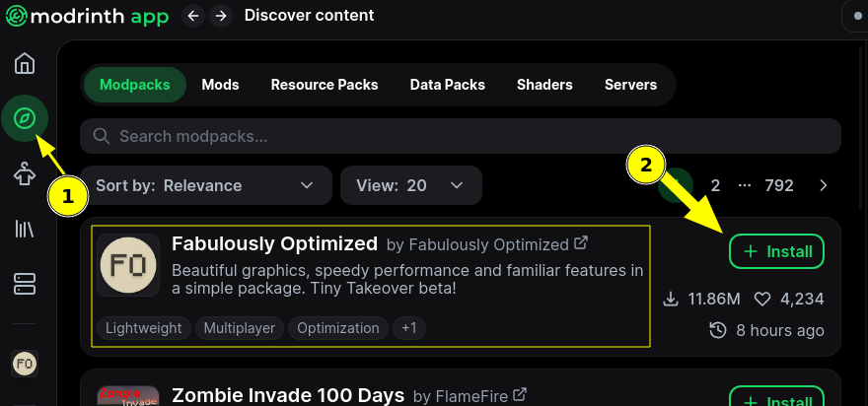Open external link icon beside Fabulously Optimized author

point(581,242)
